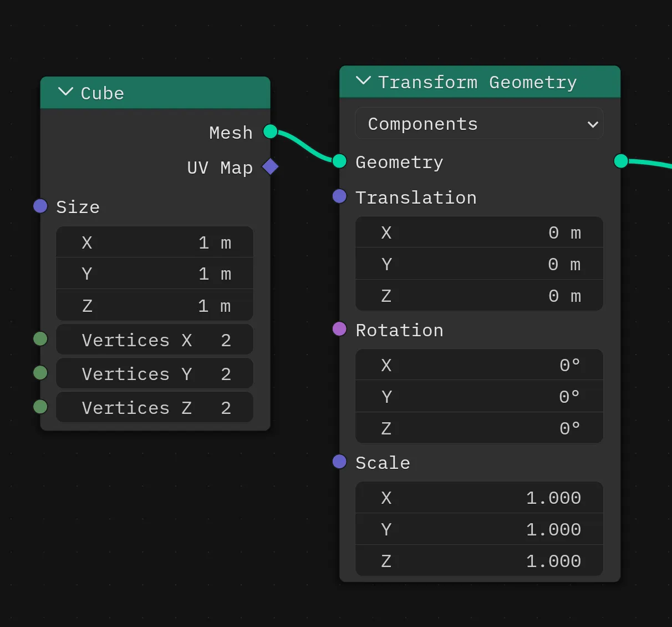The width and height of the screenshot is (672, 627).
Task: Collapse the Cube node header
Action: click(x=65, y=93)
